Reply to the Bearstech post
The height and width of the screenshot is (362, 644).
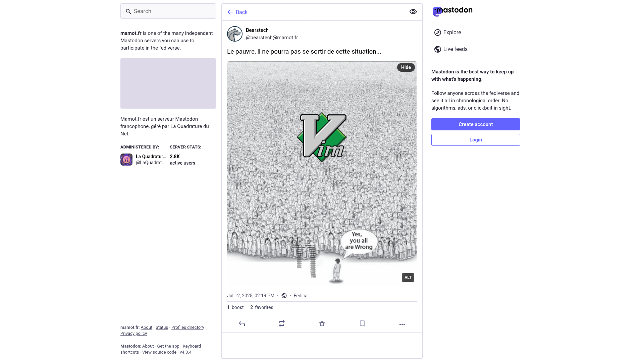click(x=242, y=324)
